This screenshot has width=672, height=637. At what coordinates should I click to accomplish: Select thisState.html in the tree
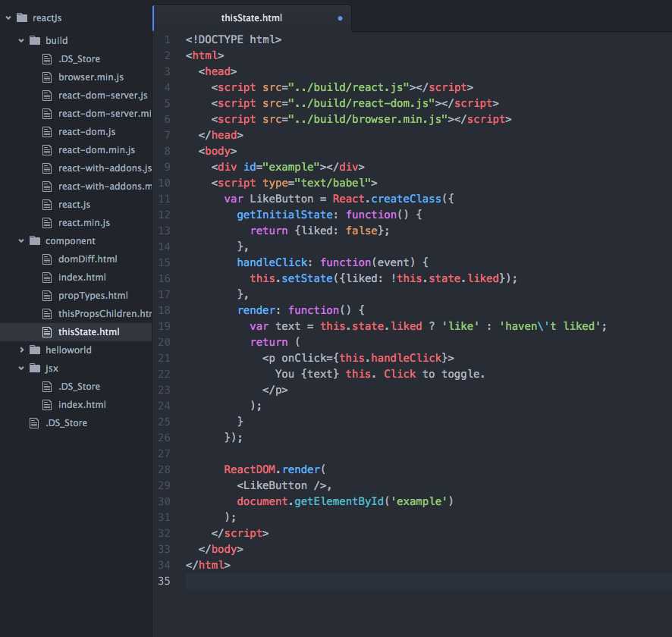[x=89, y=332]
